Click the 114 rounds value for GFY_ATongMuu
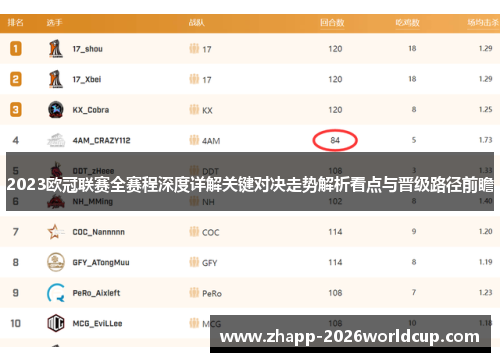The image size is (500, 362). pyautogui.click(x=335, y=263)
